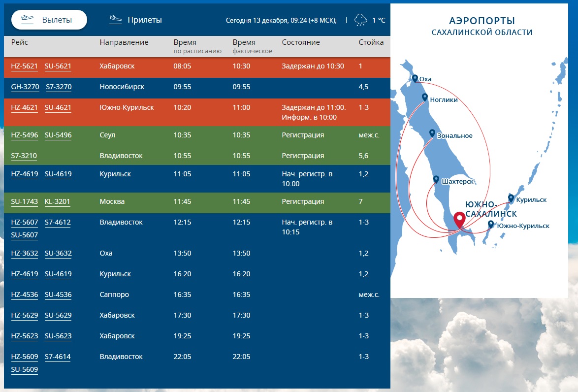578x392 pixels.
Task: Click the red Южно-Сахалинск map marker
Action: pos(459,220)
